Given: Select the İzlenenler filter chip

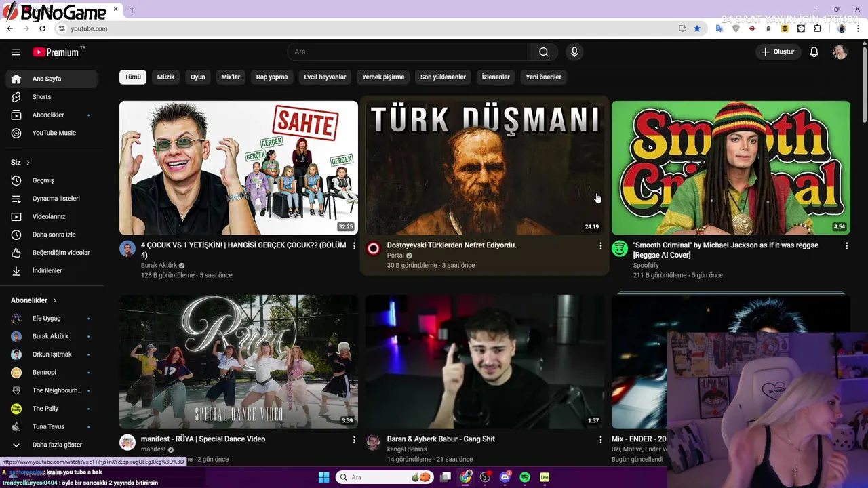Looking at the screenshot, I should pos(496,77).
